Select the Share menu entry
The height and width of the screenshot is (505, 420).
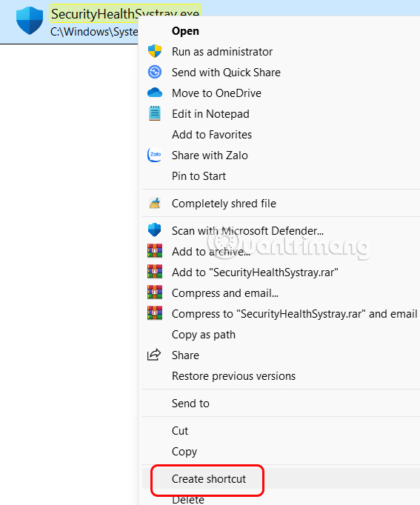tap(185, 355)
